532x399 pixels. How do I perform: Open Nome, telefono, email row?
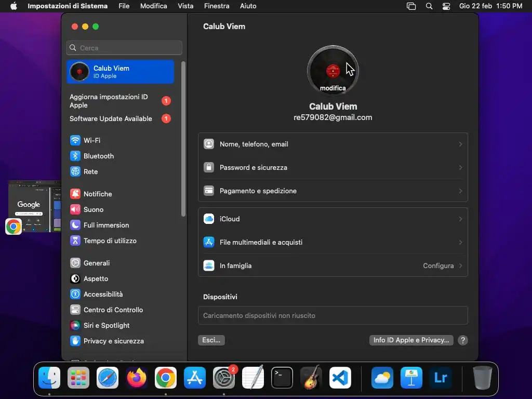333,144
